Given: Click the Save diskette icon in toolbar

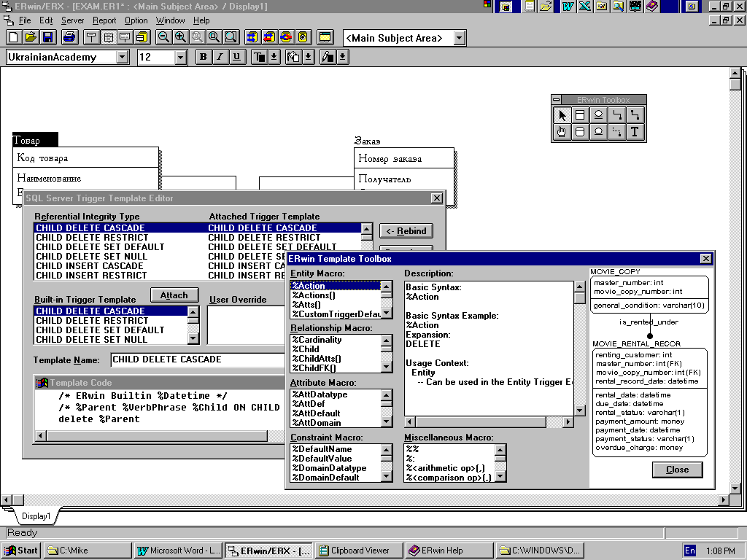Looking at the screenshot, I should pyautogui.click(x=48, y=37).
